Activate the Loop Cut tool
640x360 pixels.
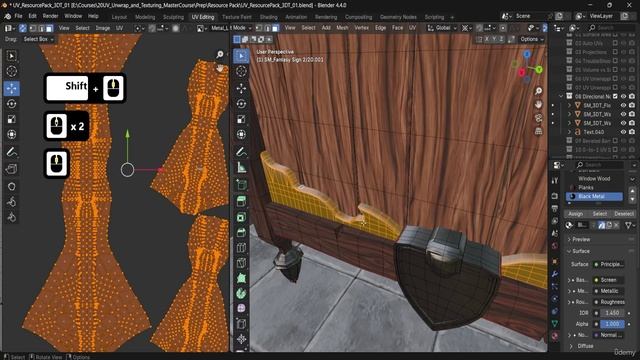click(241, 248)
